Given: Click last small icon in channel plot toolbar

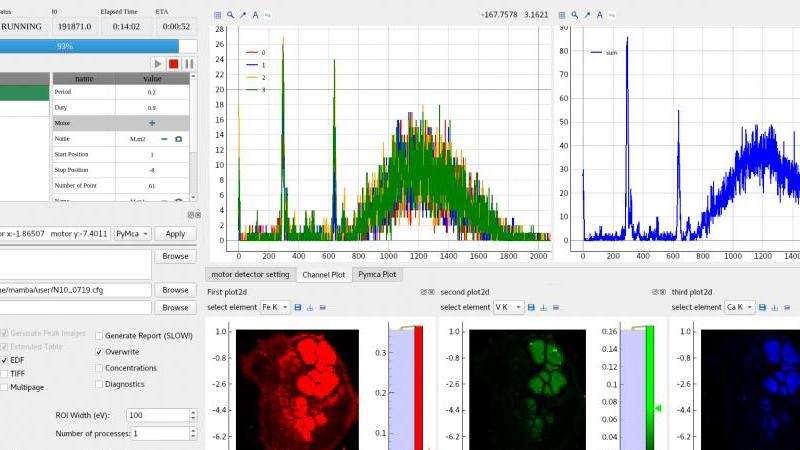Looking at the screenshot, I should (267, 15).
